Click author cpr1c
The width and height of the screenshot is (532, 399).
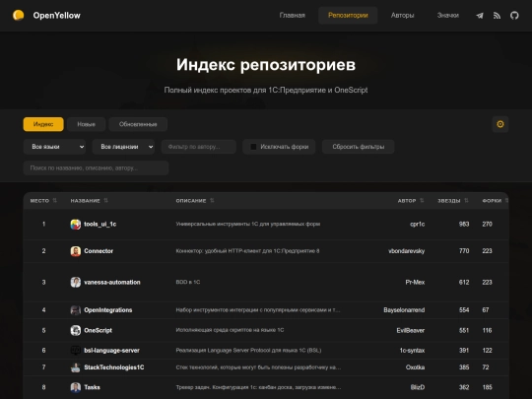418,225
